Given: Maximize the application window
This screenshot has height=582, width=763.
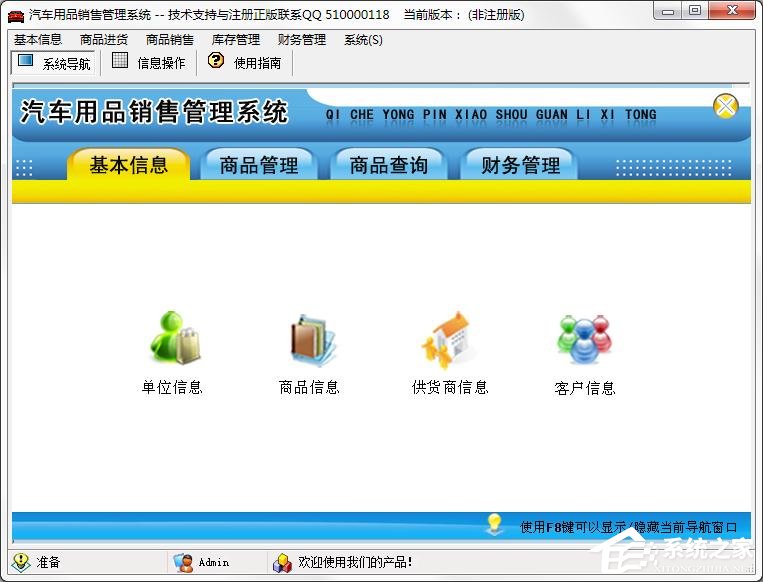Looking at the screenshot, I should pos(695,11).
